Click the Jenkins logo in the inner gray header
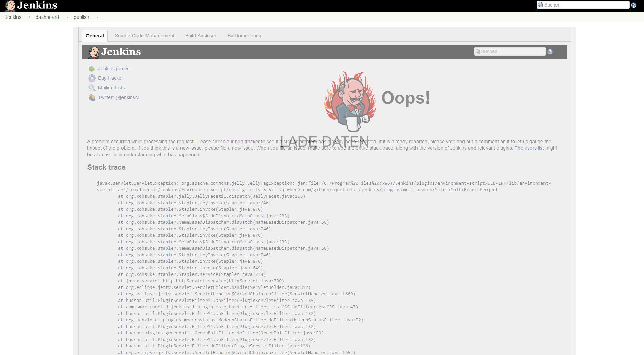 click(x=115, y=52)
